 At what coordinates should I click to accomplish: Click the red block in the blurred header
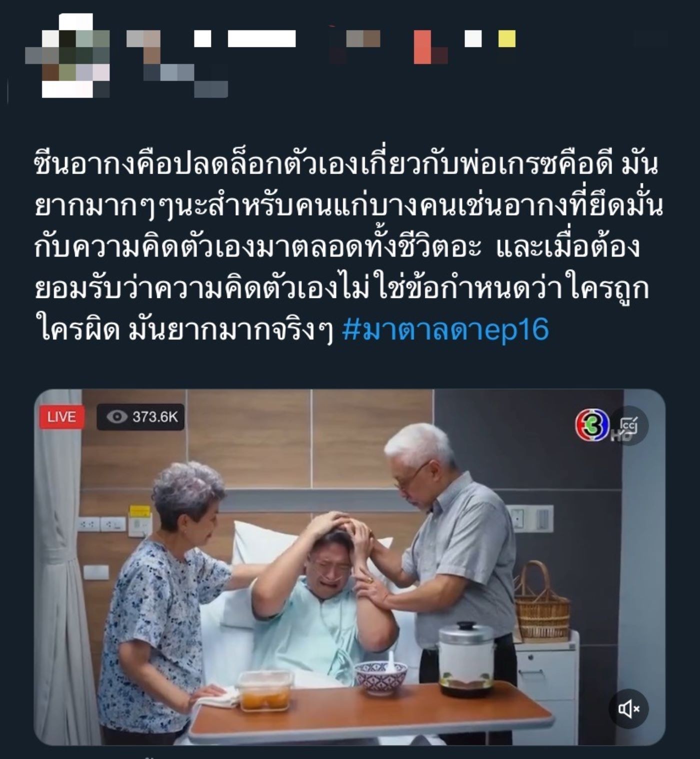pos(422,47)
